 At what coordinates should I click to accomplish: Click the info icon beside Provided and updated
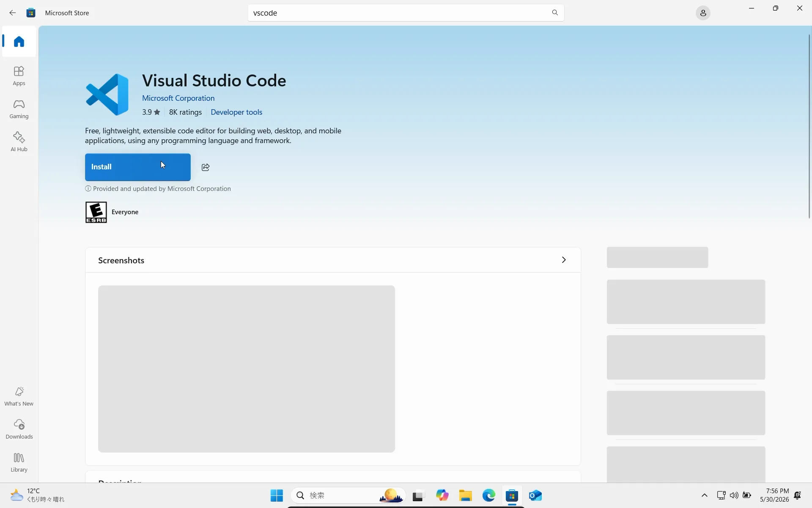(88, 189)
